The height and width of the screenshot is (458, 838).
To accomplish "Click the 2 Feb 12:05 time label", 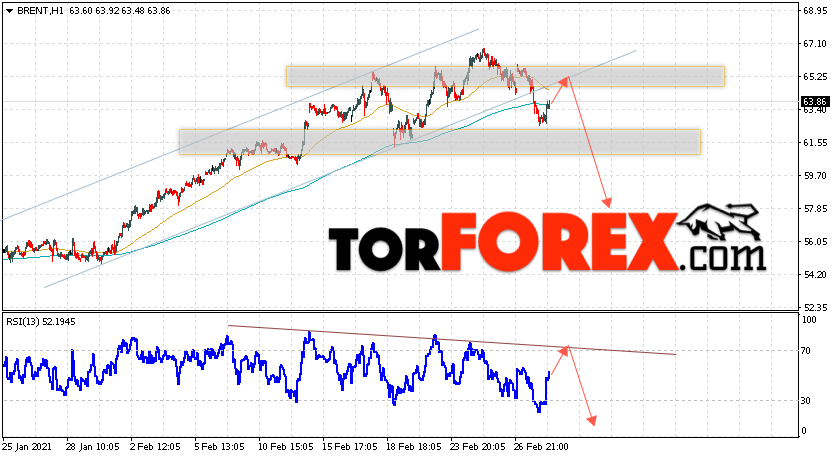I will coord(156,447).
